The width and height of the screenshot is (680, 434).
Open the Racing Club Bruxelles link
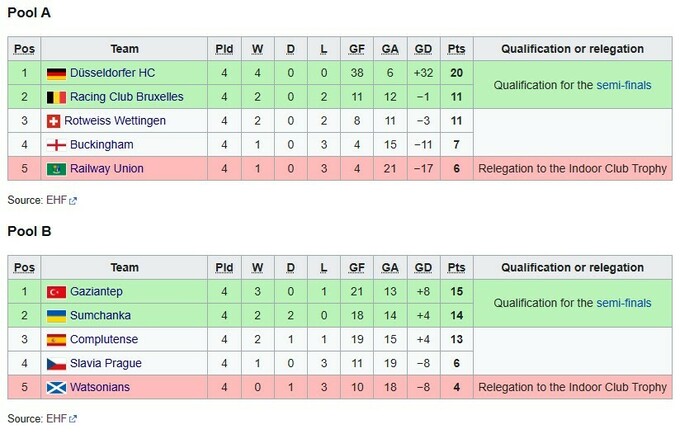point(127,97)
